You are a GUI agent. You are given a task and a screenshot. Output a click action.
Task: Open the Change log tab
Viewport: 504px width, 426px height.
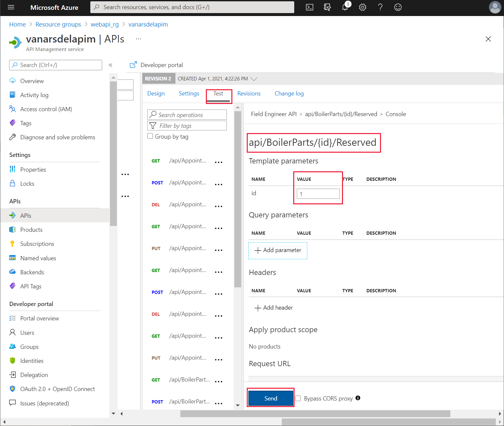click(x=289, y=94)
